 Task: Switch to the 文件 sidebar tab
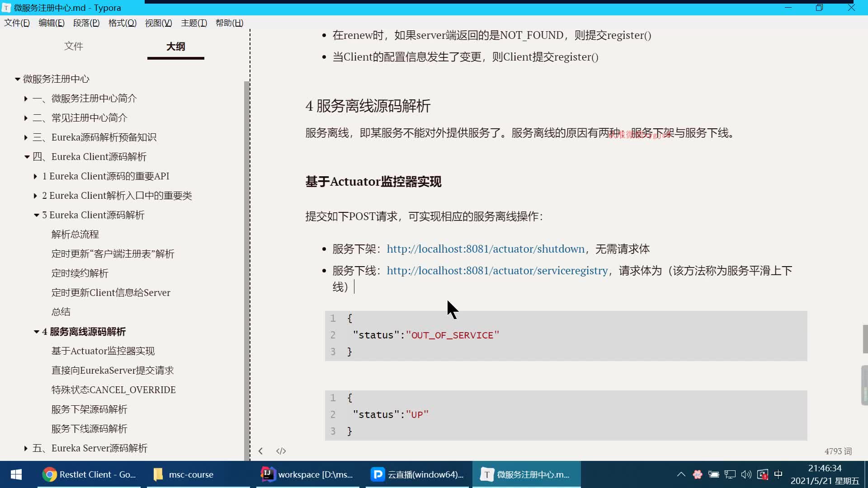74,46
